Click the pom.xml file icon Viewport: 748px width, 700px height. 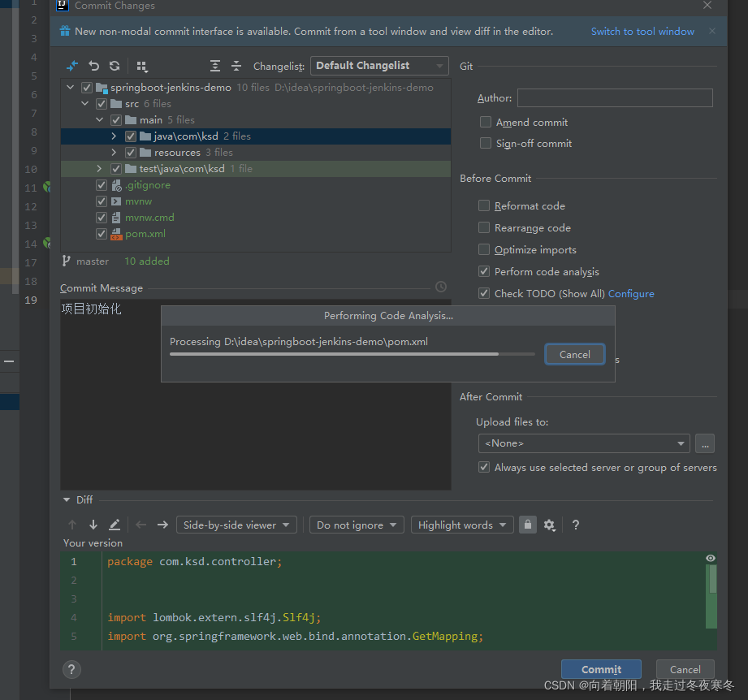click(x=116, y=234)
